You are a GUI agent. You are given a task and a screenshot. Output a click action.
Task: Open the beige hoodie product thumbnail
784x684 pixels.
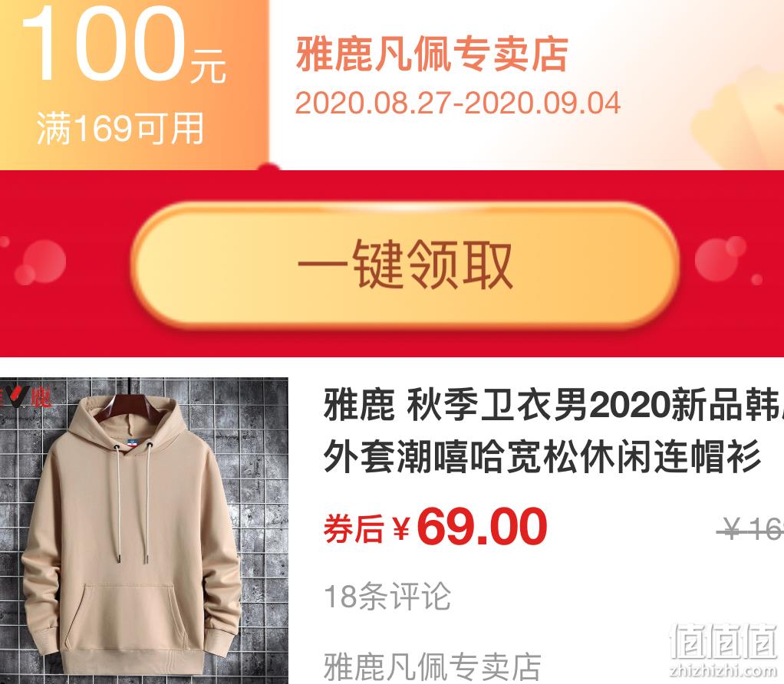point(144,531)
